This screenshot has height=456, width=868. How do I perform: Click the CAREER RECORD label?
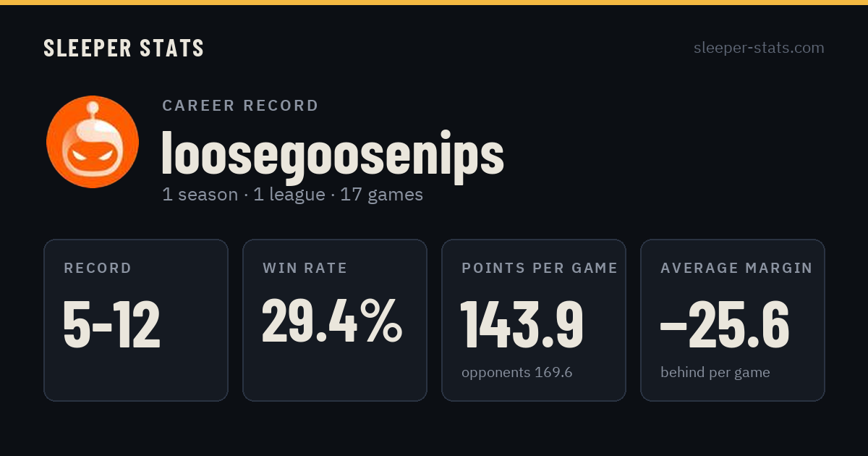(x=241, y=106)
